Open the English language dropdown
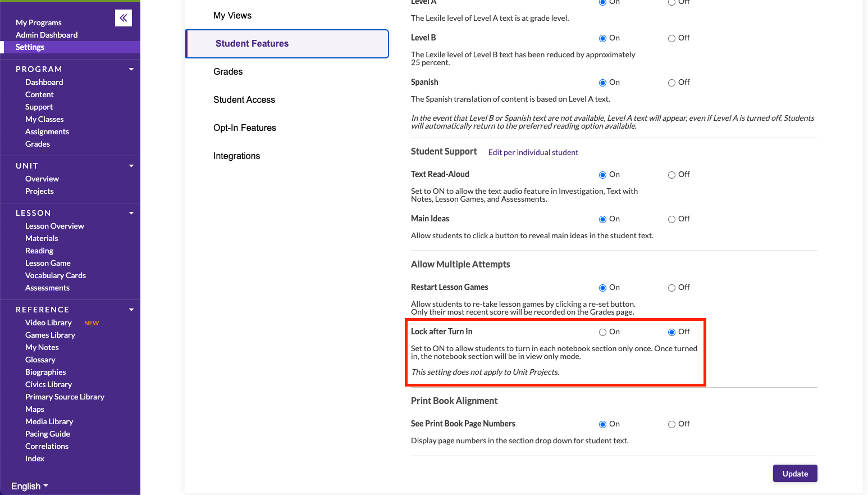The height and width of the screenshot is (495, 868). click(29, 486)
